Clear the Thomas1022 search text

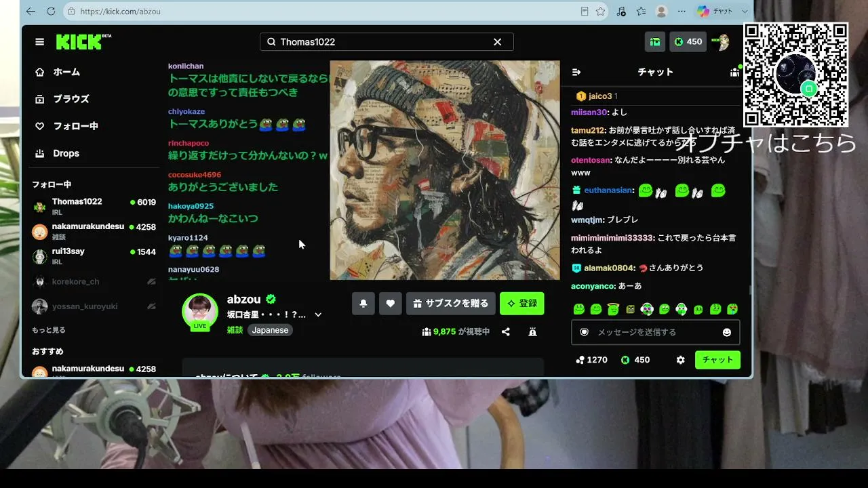(498, 42)
